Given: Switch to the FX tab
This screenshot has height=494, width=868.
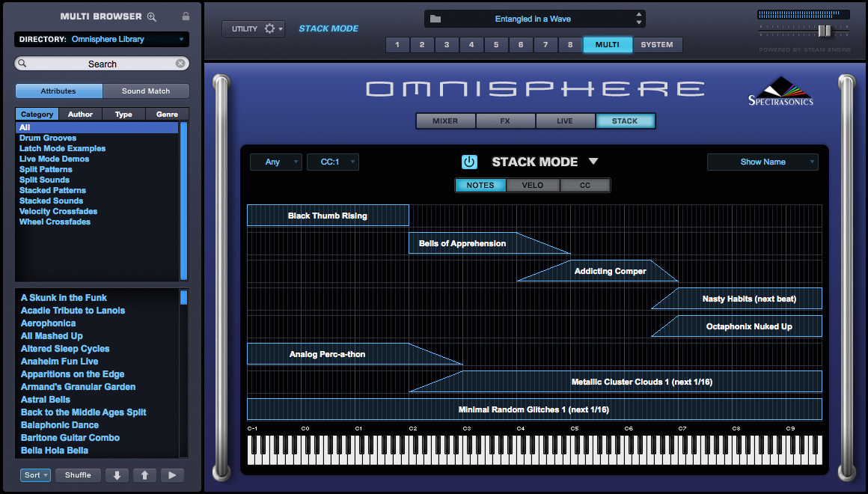Looking at the screenshot, I should (x=505, y=121).
